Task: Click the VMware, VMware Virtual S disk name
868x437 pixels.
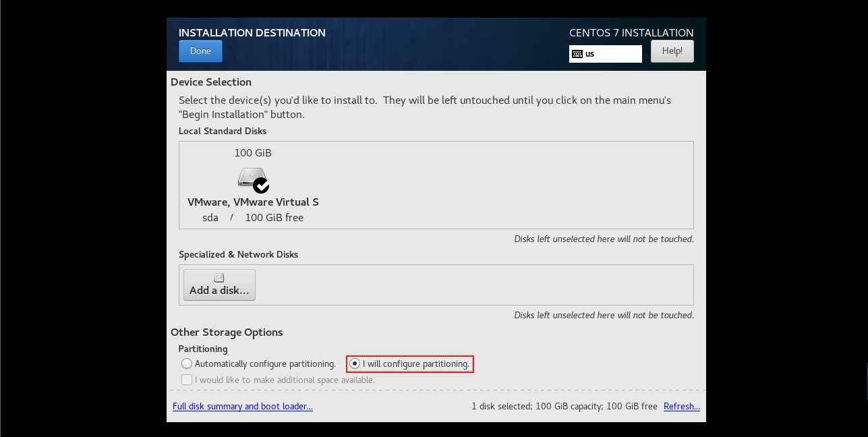Action: tap(253, 202)
